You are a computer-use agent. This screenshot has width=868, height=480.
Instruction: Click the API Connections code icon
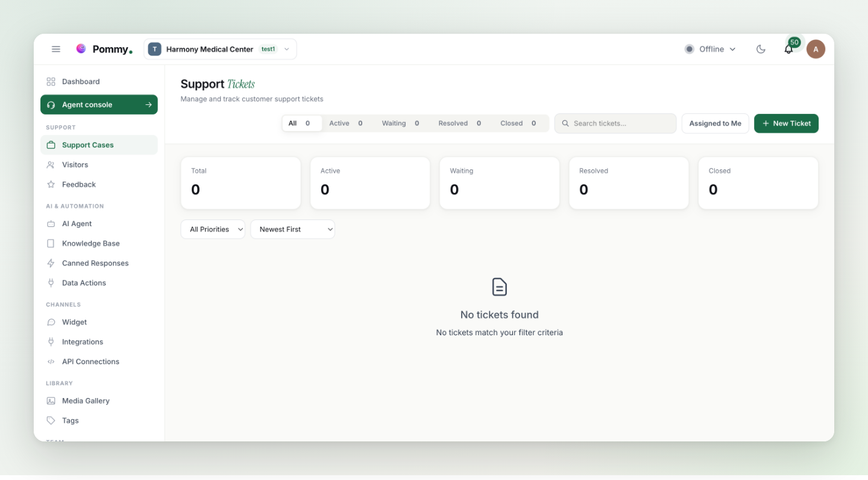pyautogui.click(x=51, y=362)
